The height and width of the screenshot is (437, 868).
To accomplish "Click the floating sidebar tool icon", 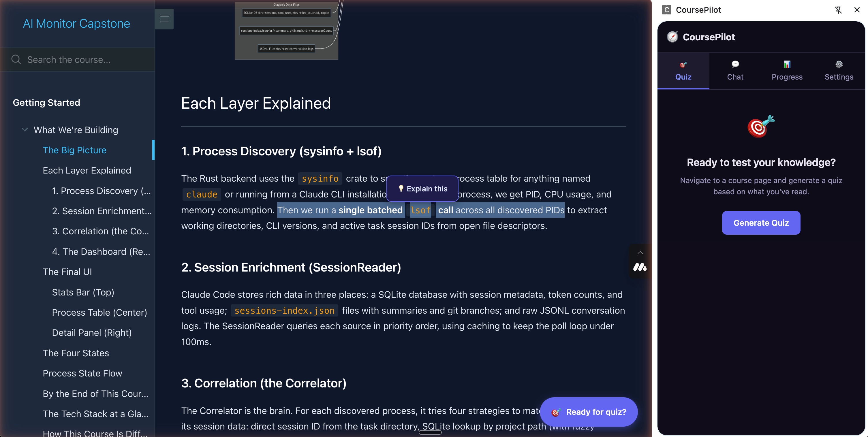I will [x=640, y=267].
